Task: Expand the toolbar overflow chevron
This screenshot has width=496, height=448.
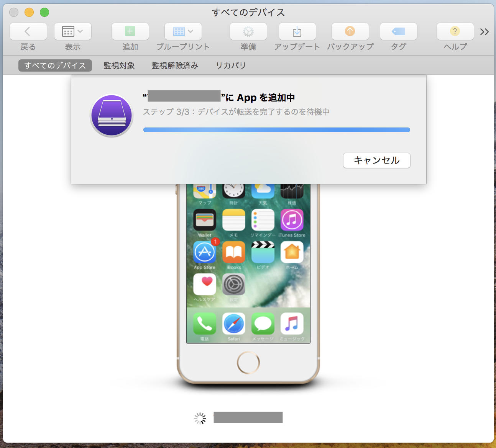Action: 485,32
